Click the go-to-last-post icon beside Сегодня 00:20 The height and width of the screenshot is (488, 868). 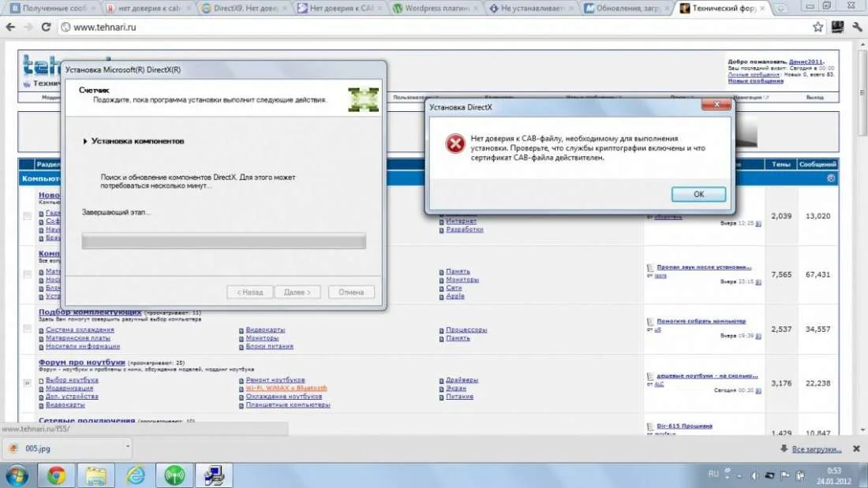758,390
